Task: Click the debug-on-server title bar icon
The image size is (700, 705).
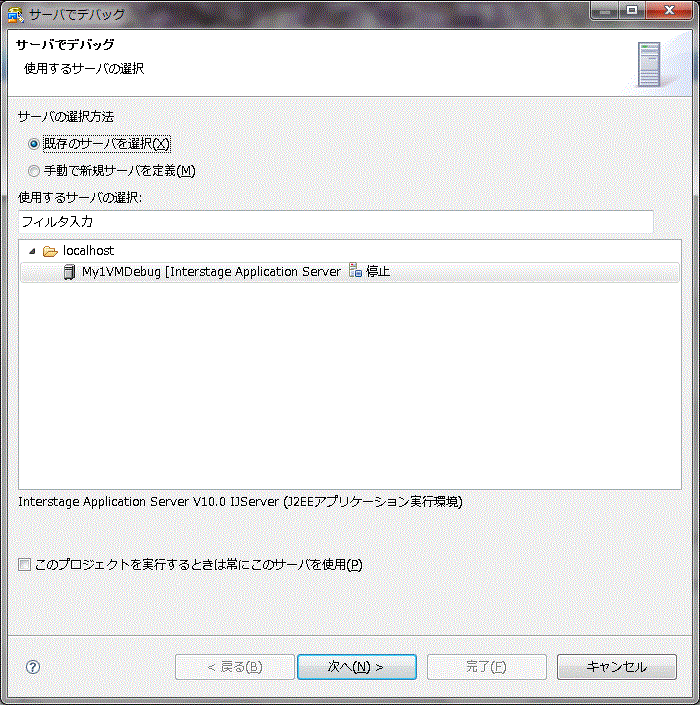Action: point(15,15)
